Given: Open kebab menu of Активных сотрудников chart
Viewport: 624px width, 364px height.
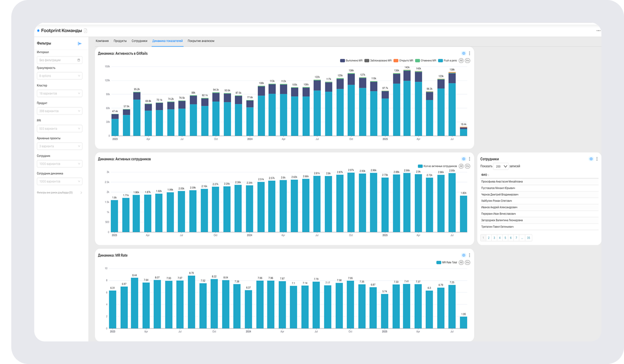Looking at the screenshot, I should 469,159.
